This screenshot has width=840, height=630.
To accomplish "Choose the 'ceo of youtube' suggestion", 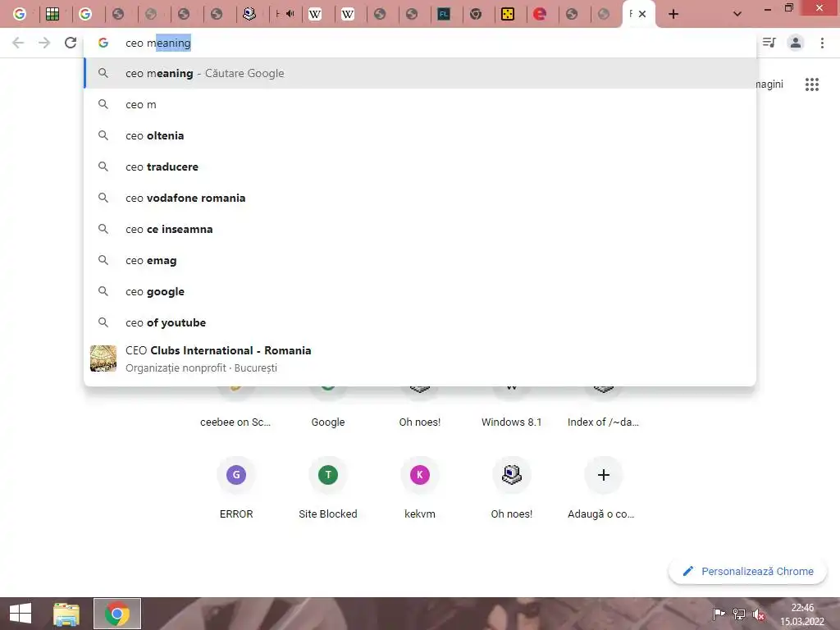I will click(420, 322).
